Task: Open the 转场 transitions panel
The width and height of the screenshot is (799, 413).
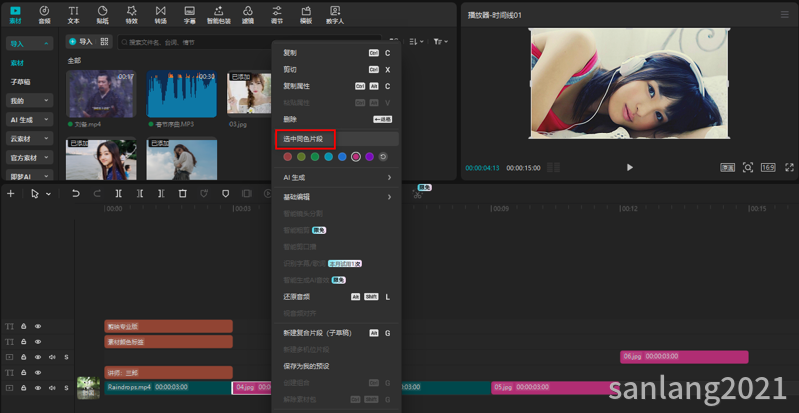Action: [x=161, y=15]
